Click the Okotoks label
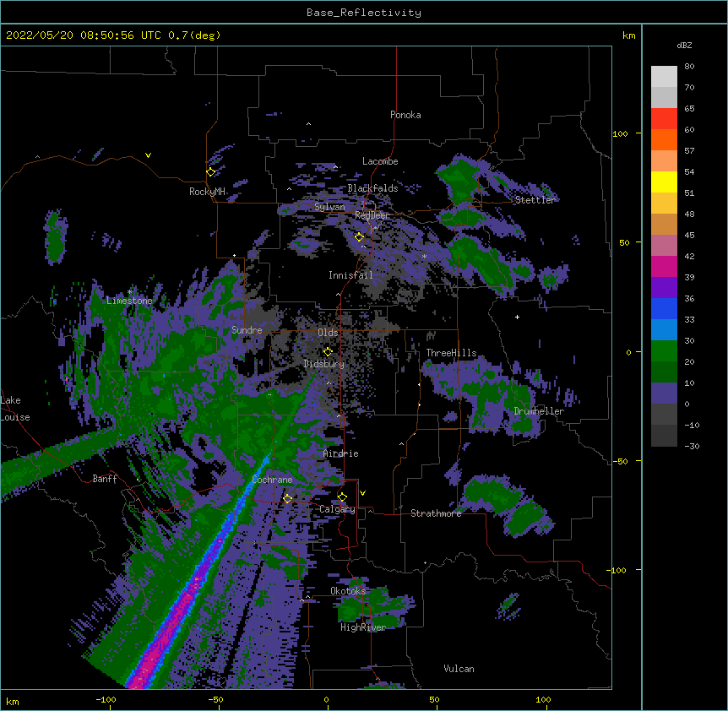 [348, 591]
